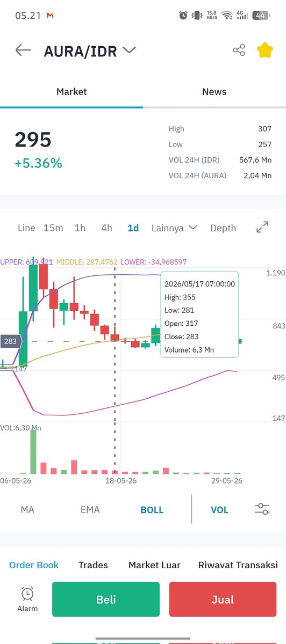Tap the VOL 24H (IDR) value 567,6 Mn

[255, 160]
